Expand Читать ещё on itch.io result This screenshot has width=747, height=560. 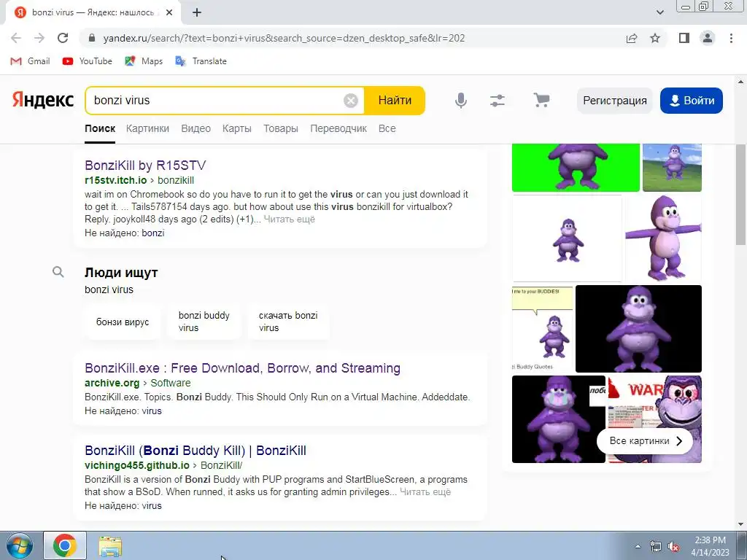click(x=289, y=219)
